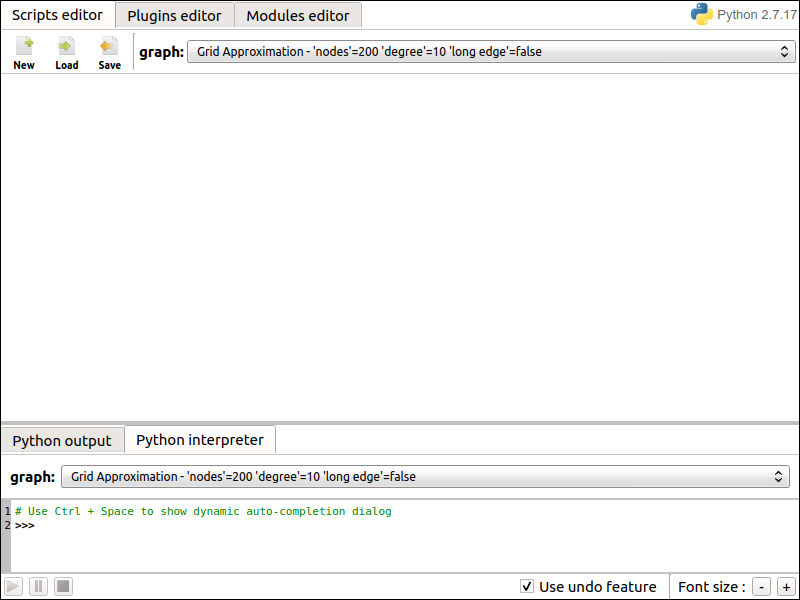800x600 pixels.
Task: Decrease font size with minus button
Action: tap(761, 587)
